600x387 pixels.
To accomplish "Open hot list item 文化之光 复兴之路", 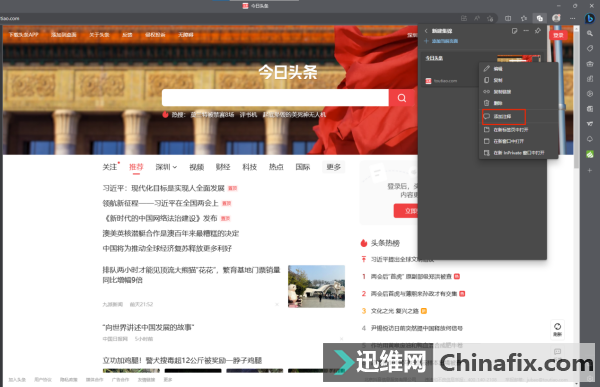I will pyautogui.click(x=395, y=311).
